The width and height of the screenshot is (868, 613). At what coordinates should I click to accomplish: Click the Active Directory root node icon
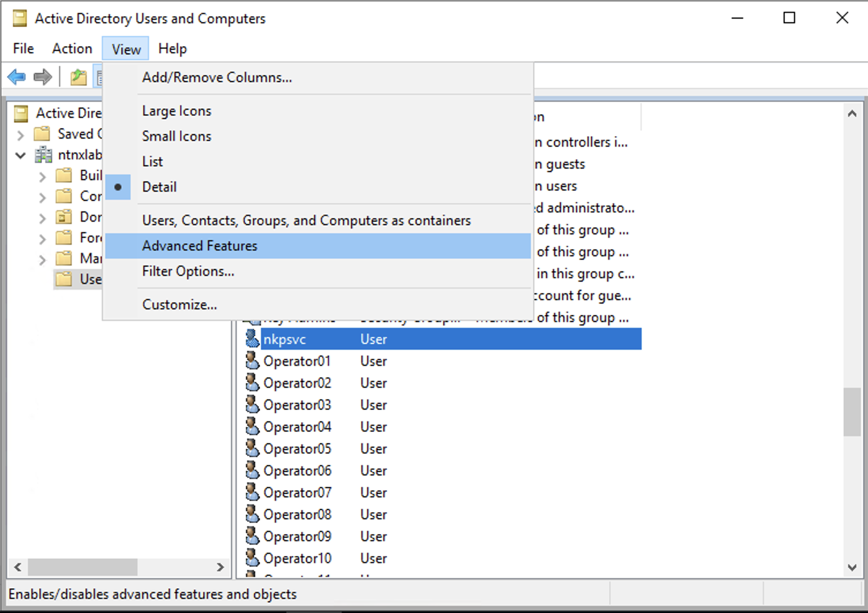[21, 113]
